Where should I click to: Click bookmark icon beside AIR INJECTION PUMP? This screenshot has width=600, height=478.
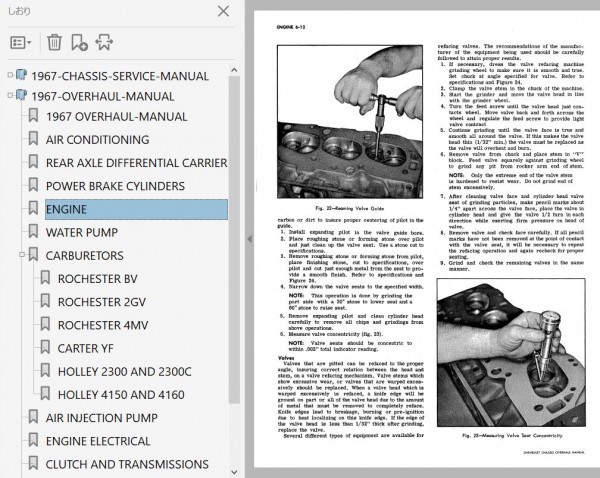coord(33,417)
